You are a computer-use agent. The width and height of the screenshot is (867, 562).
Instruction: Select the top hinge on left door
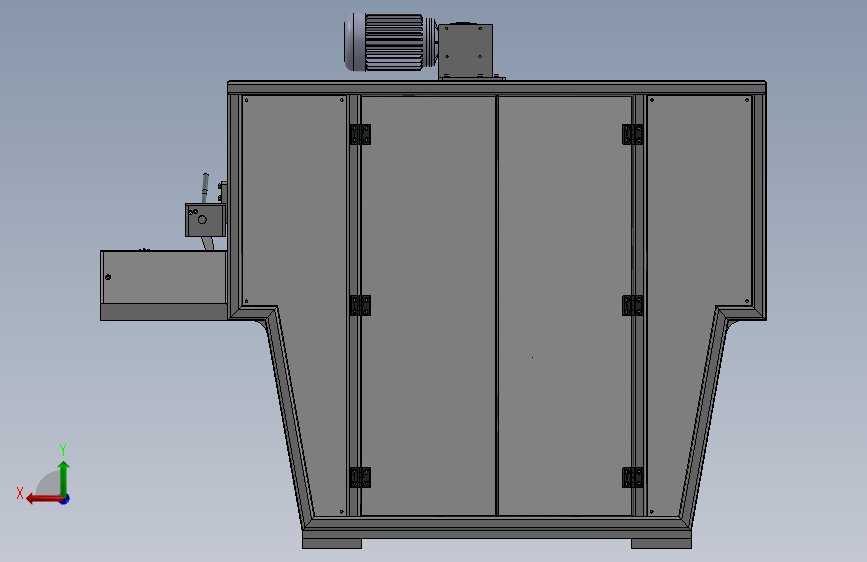[361, 134]
